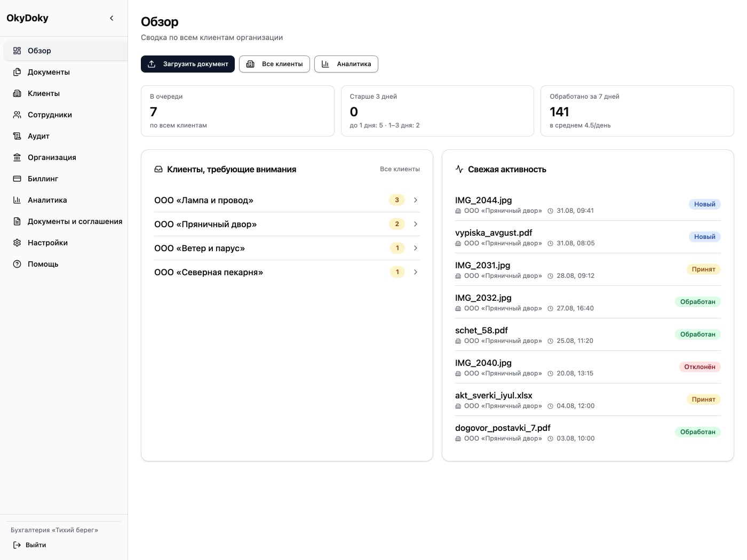Viewport: 747px width, 560px height.
Task: Select the schet_58.pdf activity entry
Action: click(x=588, y=334)
